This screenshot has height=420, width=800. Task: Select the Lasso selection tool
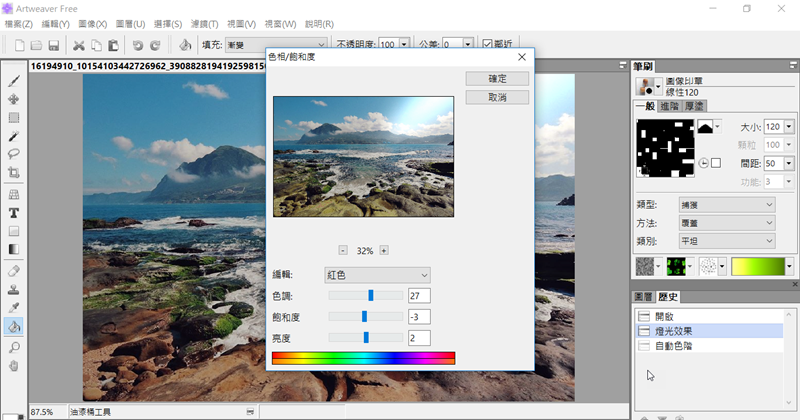click(14, 154)
